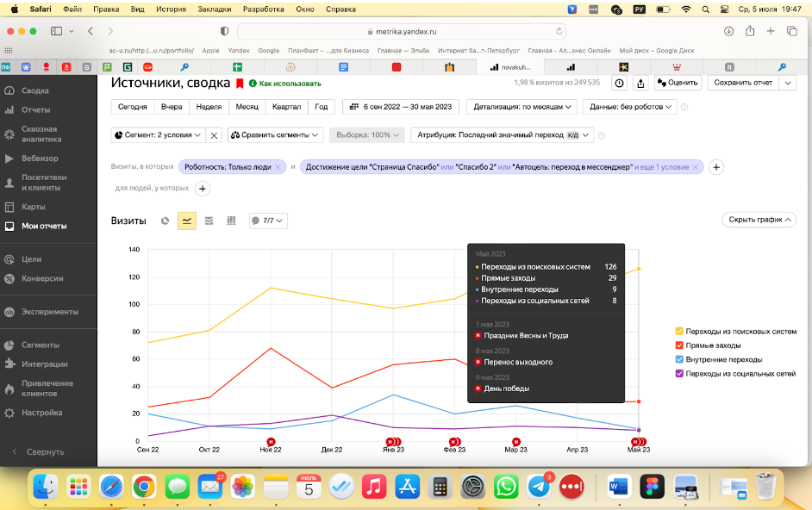This screenshot has width=812, height=510.
Task: Switch to the stacked area chart icon
Action: click(209, 221)
